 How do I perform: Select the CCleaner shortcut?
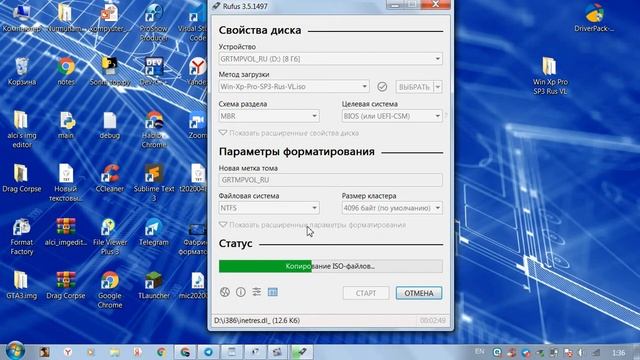click(110, 178)
